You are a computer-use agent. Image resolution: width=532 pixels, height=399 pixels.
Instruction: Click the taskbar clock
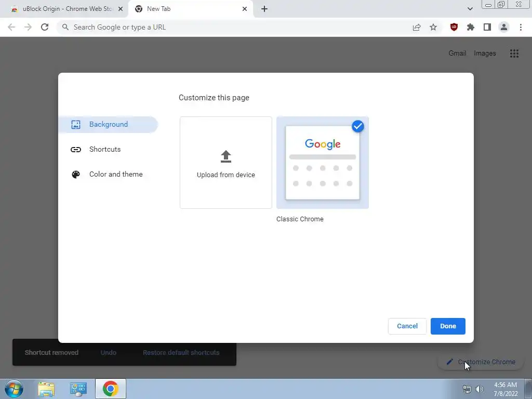click(x=506, y=389)
